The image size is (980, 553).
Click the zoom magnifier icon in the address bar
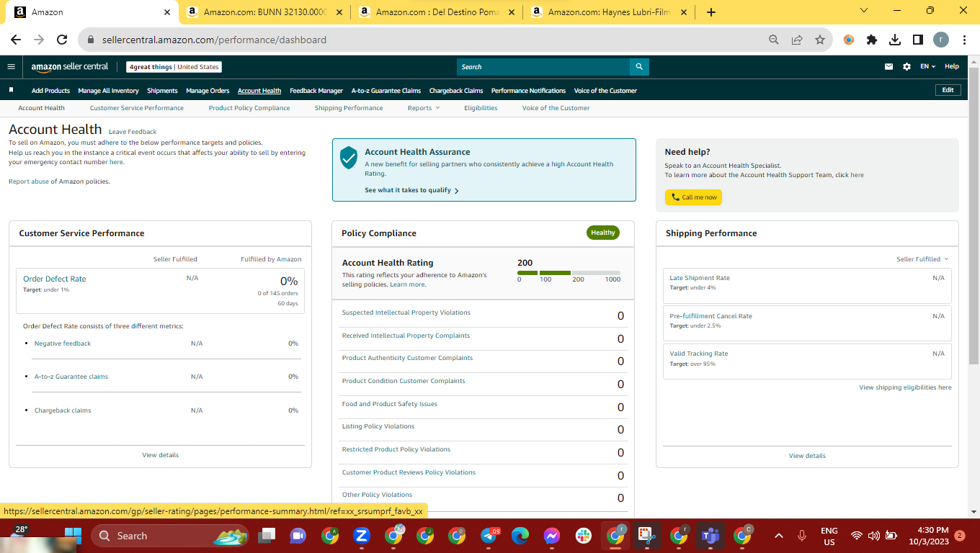point(774,40)
